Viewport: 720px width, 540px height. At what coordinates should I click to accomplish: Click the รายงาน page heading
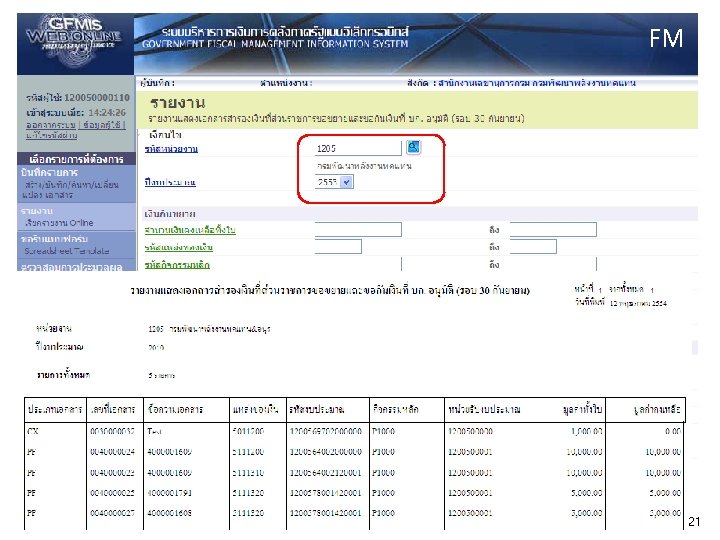(177, 102)
